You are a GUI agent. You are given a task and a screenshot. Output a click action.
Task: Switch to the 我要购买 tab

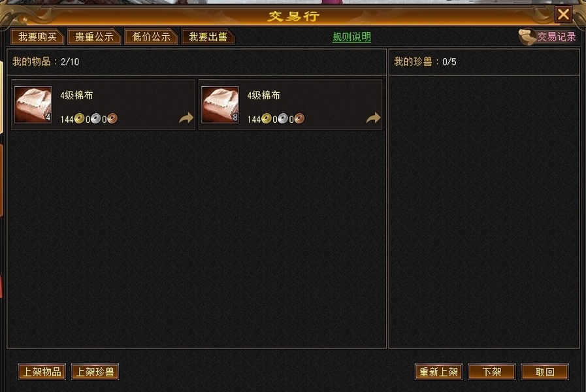click(38, 37)
